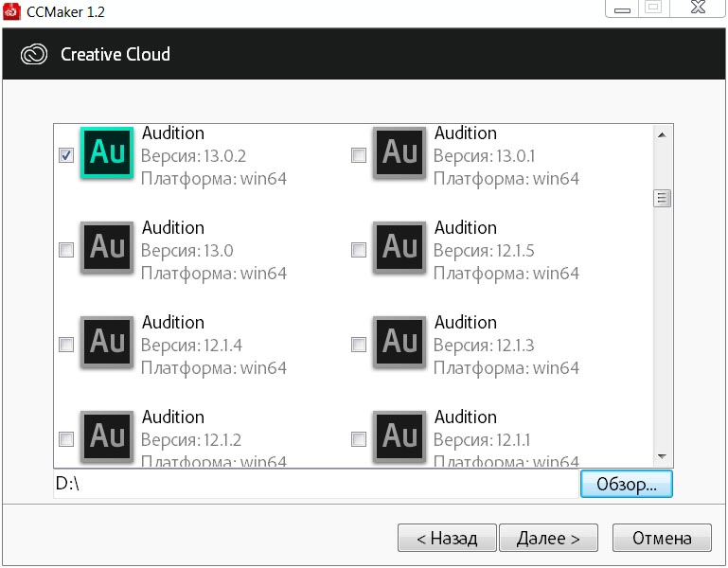This screenshot has width=728, height=568.
Task: Click the D:\ install path field
Action: [316, 484]
